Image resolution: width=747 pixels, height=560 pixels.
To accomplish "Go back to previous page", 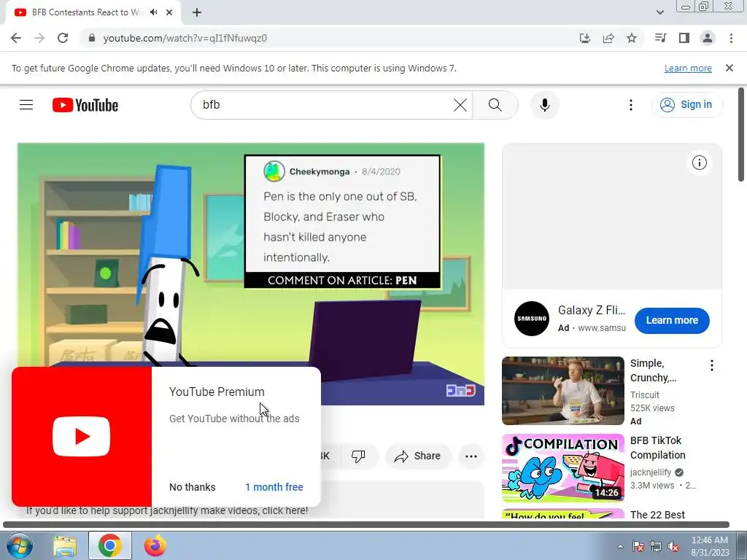I will pyautogui.click(x=16, y=38).
